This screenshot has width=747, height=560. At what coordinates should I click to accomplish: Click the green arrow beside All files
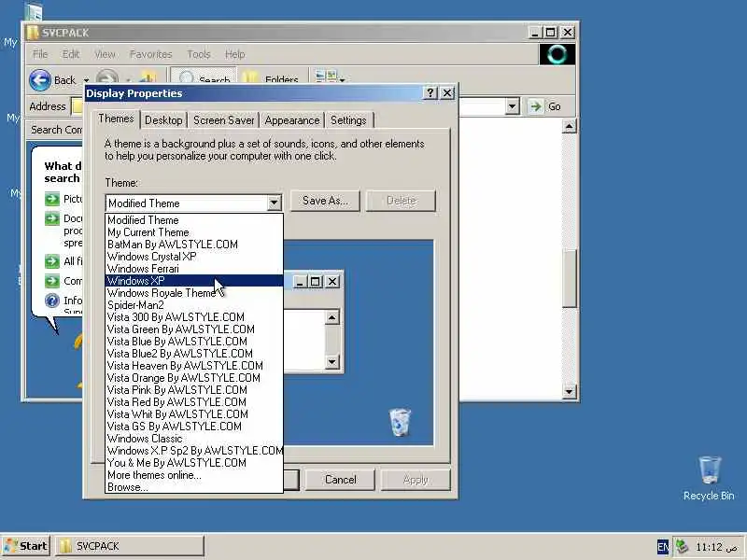point(52,261)
